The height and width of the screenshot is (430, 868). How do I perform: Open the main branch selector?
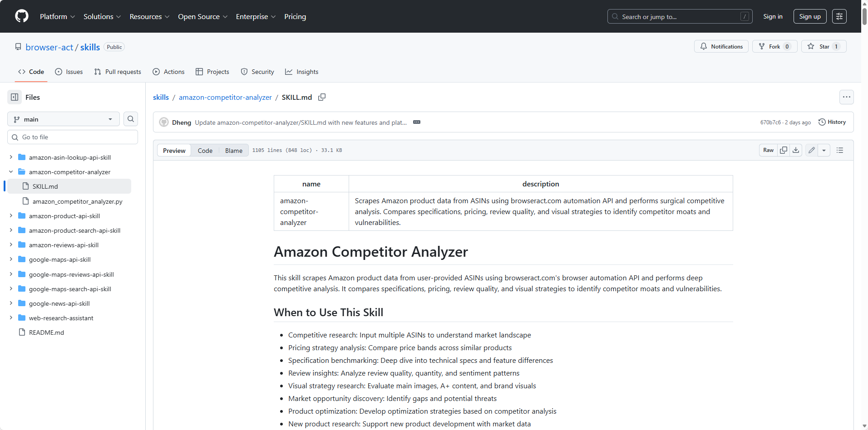click(63, 119)
